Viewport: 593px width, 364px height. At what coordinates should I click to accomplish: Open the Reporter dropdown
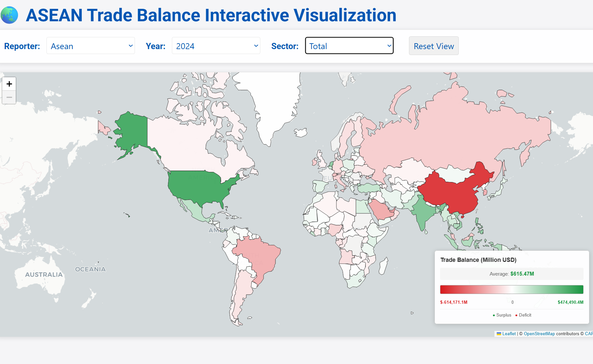pos(91,46)
